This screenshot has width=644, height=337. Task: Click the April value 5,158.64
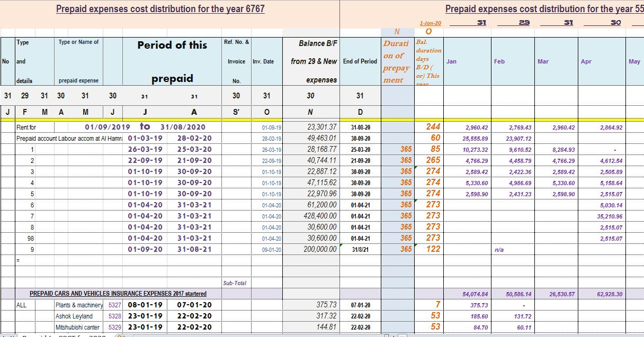[x=612, y=183]
